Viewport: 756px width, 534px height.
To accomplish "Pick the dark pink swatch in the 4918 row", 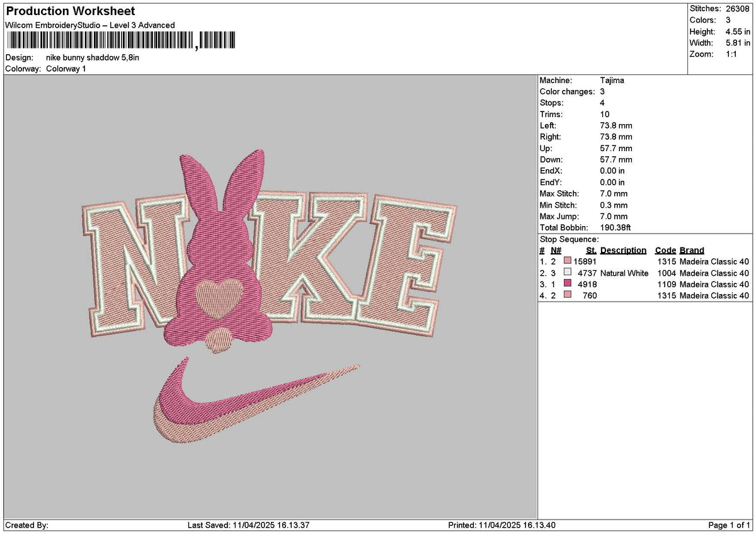I will 568,284.
